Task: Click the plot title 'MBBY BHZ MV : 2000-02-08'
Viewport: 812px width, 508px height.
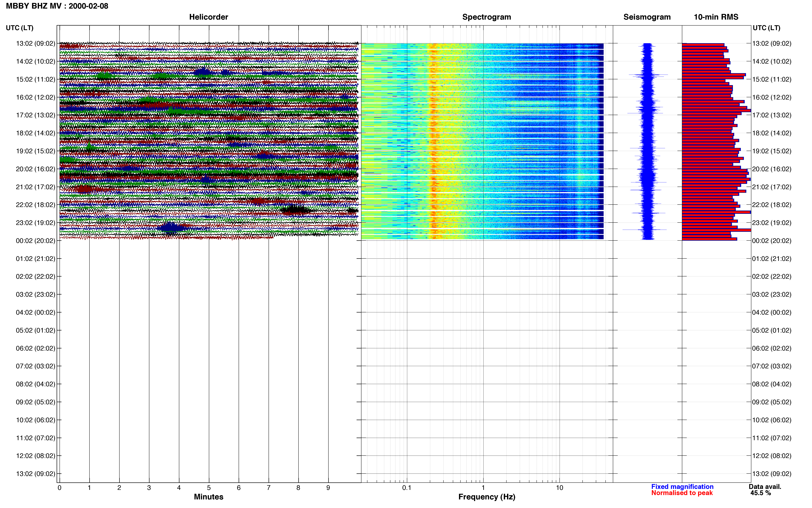Action: (x=57, y=6)
